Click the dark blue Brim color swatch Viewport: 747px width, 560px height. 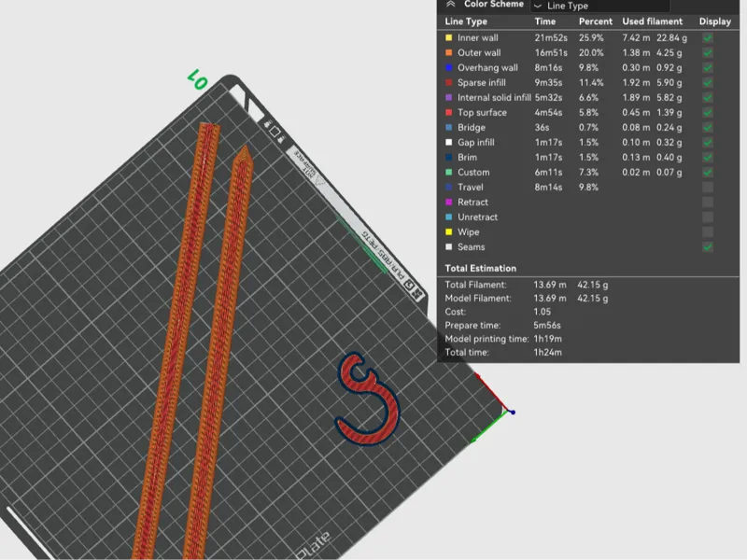(x=448, y=157)
